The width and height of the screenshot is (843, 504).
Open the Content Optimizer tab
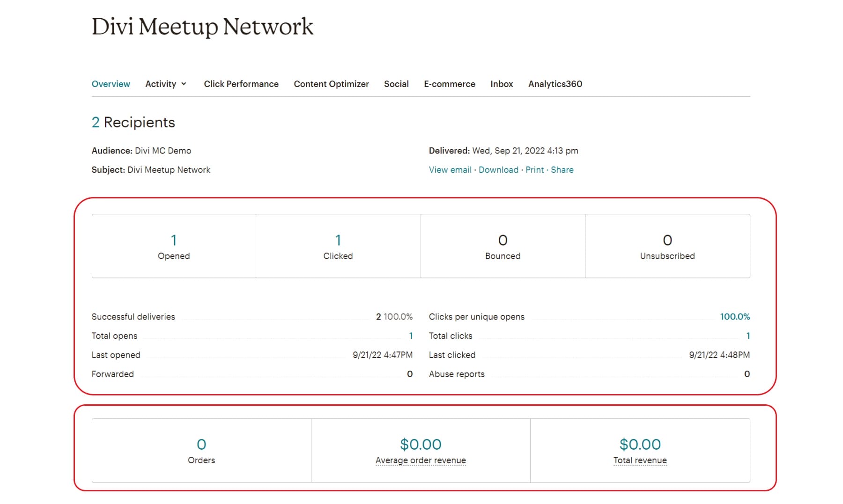pos(331,84)
